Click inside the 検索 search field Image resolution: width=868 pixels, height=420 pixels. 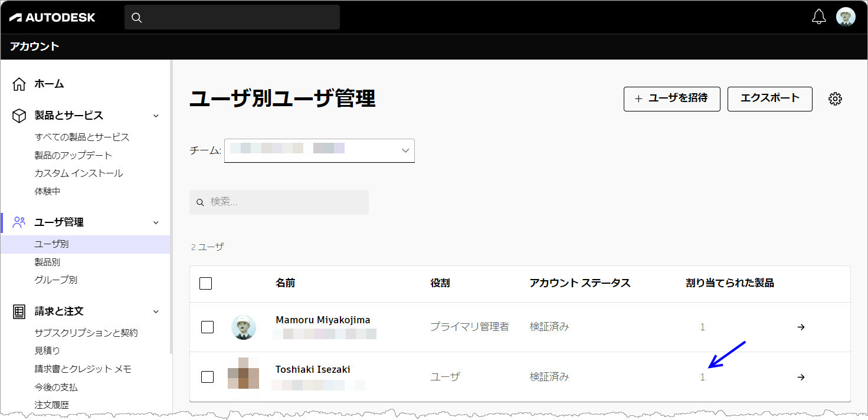(279, 202)
